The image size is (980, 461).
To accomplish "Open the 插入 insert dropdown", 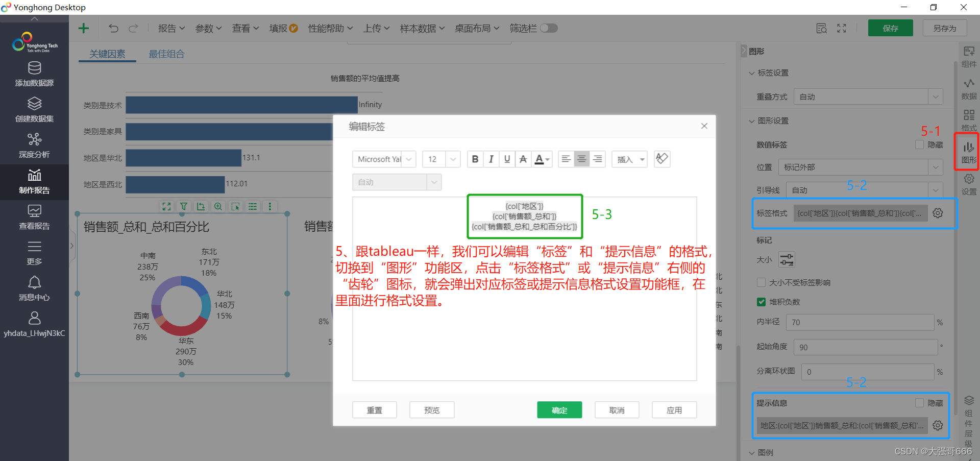I will (x=630, y=159).
